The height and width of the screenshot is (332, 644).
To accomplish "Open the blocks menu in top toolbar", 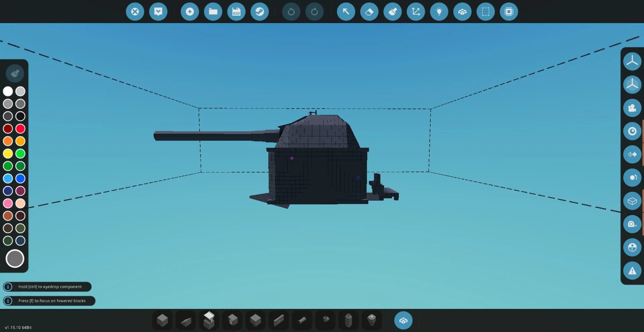I will click(462, 12).
